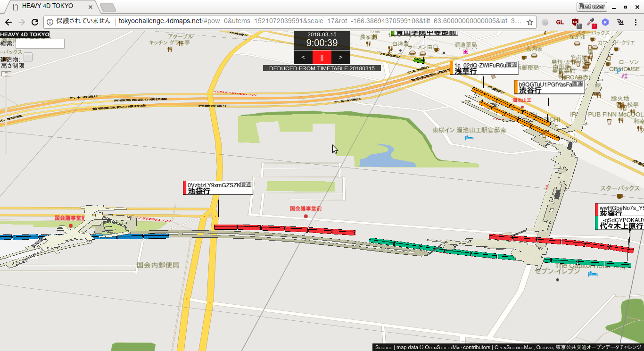644x351 pixels.
Task: Open Chrome's three-dot menu
Action: point(635,22)
